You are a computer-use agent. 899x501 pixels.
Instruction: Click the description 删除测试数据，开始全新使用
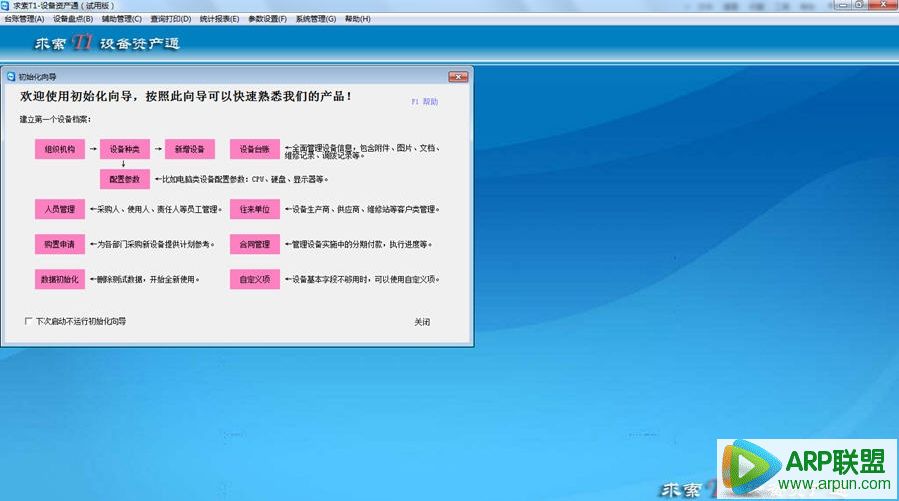tap(146, 280)
